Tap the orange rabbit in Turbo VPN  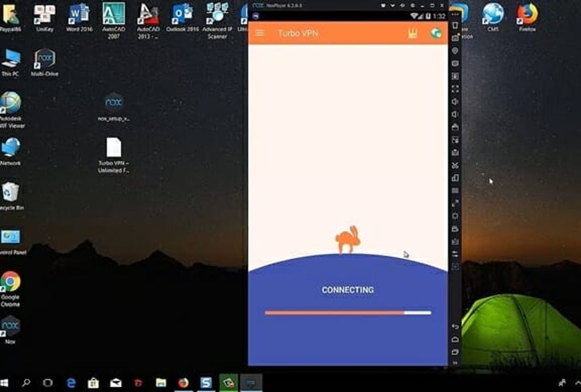point(347,240)
